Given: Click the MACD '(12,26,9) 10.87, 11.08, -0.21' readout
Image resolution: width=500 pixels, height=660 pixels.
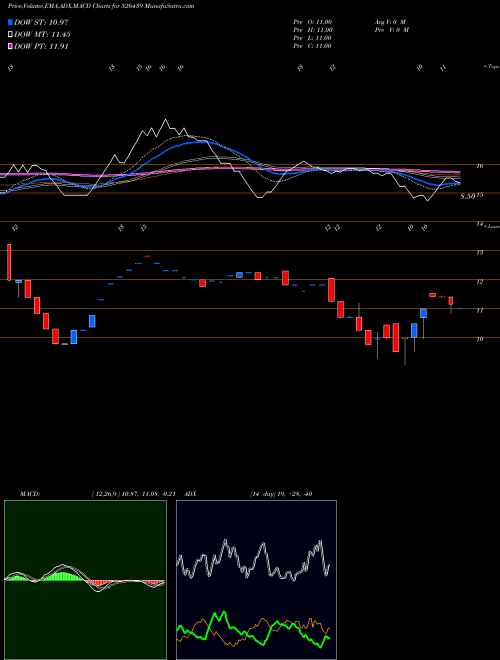Looking at the screenshot, I should tap(136, 494).
